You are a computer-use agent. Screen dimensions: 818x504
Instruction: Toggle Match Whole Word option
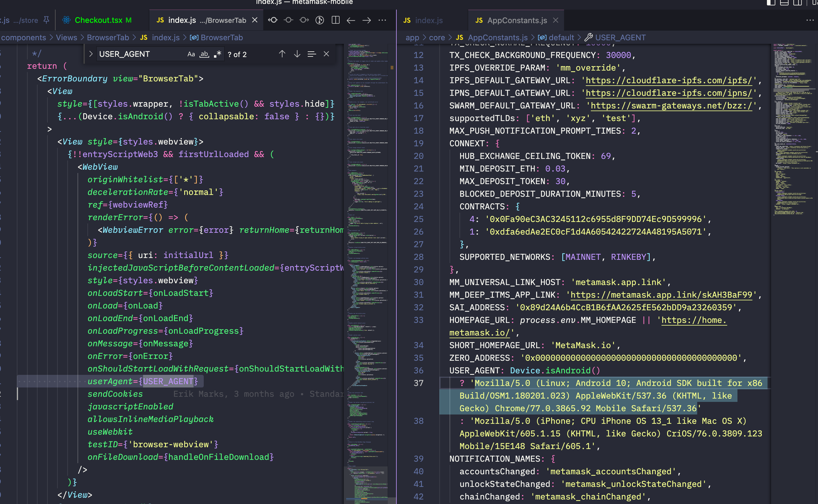coord(204,54)
